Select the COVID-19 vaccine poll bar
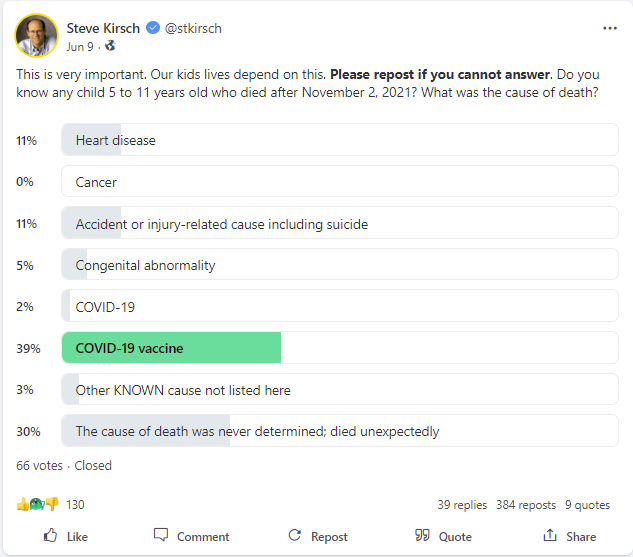 coord(340,348)
